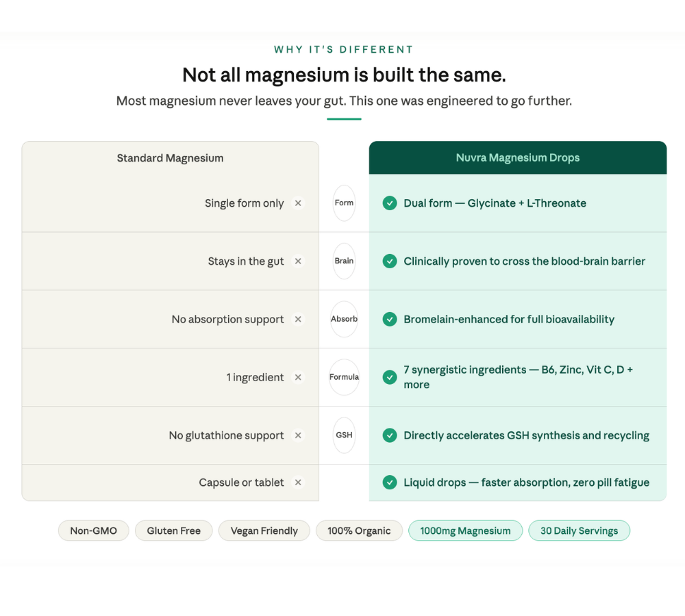
Task: Click the X icon beside Stays in the gut
Action: (x=298, y=261)
